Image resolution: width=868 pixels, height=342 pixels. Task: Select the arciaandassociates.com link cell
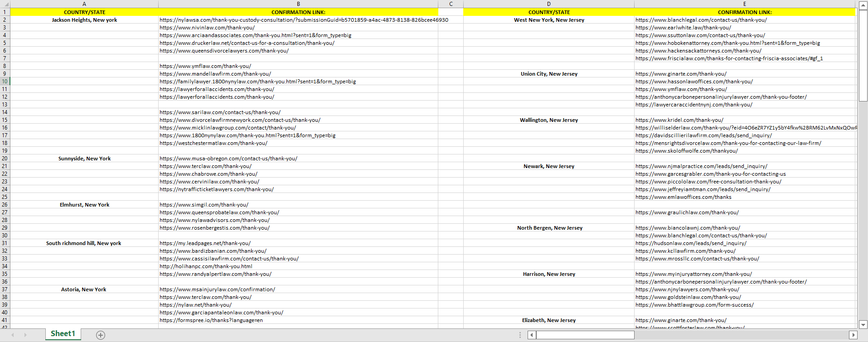[x=298, y=35]
